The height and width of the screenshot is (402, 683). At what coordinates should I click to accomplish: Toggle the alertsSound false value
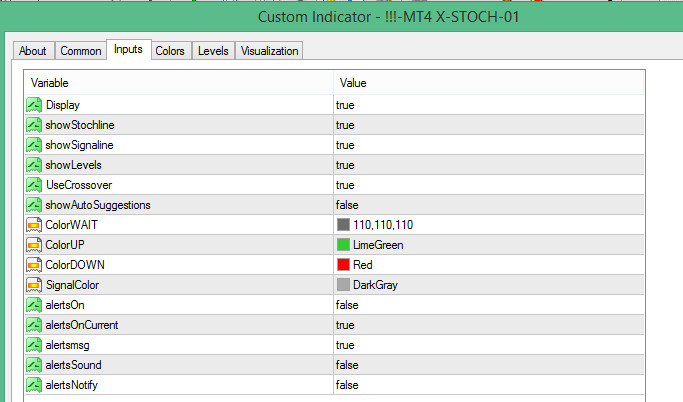point(346,365)
